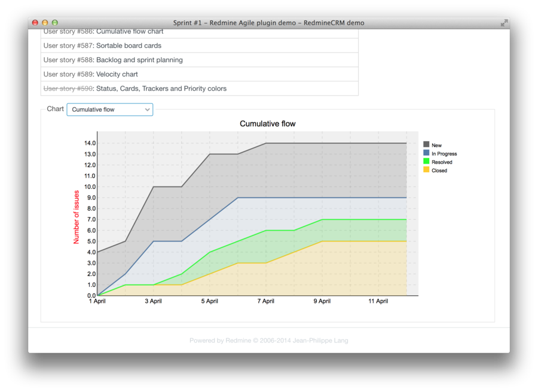
Task: Open the Chart type dropdown showing Cumulative flow
Action: [110, 109]
